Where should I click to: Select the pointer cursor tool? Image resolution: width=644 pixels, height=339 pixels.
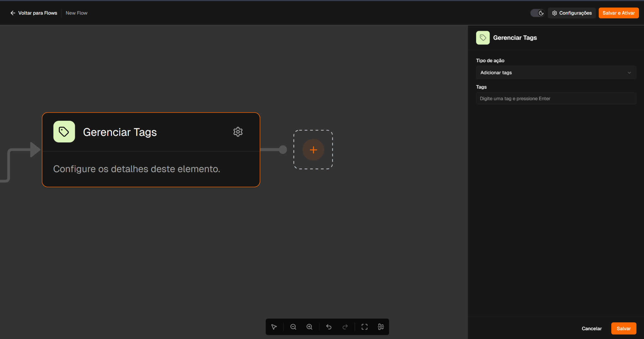(274, 327)
